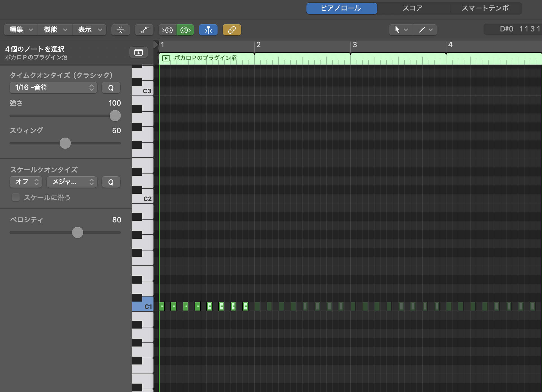Viewport: 542px width, 392px height.
Task: Open the 表示 menu
Action: 89,30
